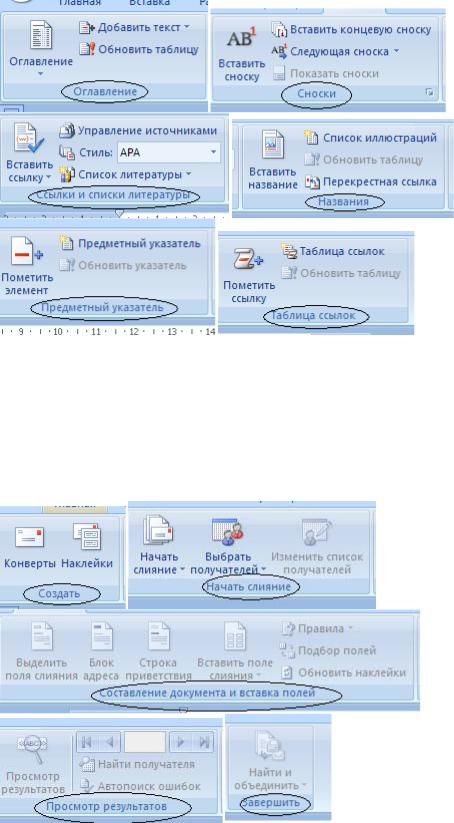Click the Добавить текст icon
The width and height of the screenshot is (454, 823).
(x=86, y=27)
